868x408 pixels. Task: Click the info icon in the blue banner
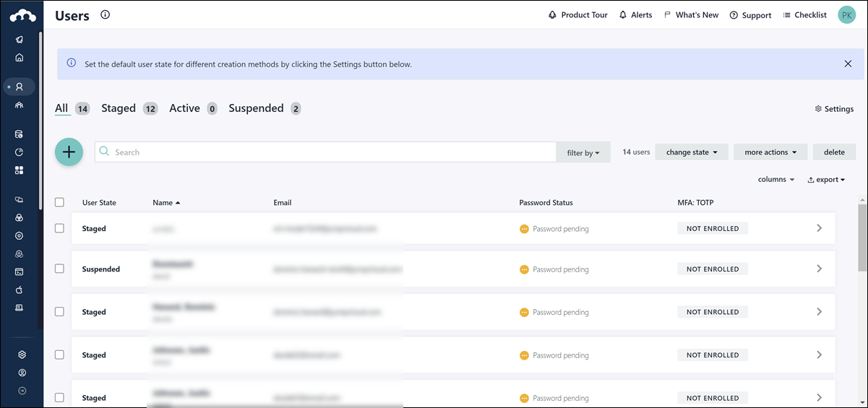[72, 64]
